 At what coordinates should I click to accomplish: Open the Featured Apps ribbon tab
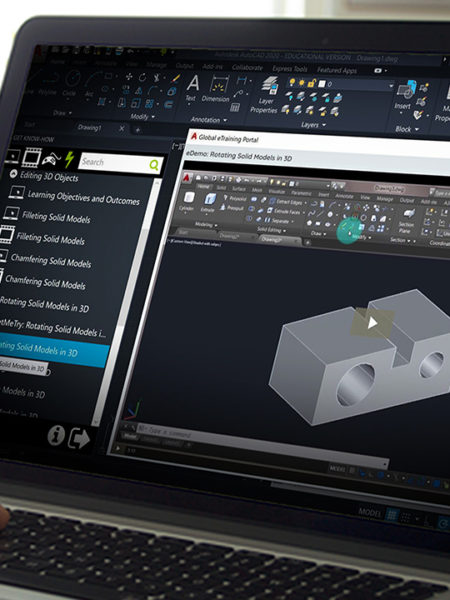(337, 70)
